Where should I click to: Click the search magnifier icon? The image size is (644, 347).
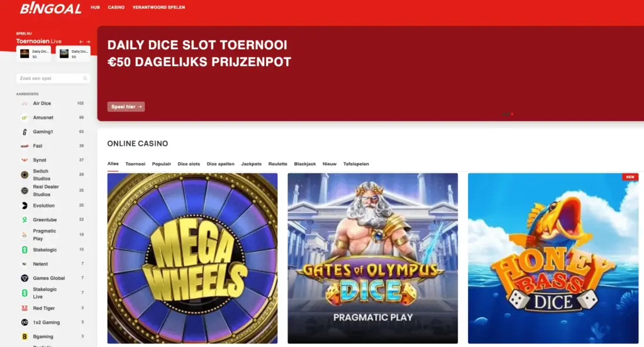point(85,79)
